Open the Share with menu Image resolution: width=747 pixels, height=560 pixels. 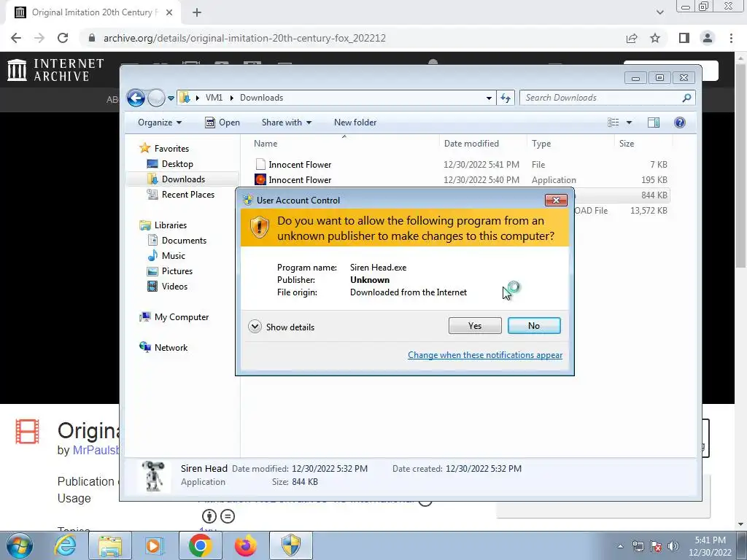point(286,122)
